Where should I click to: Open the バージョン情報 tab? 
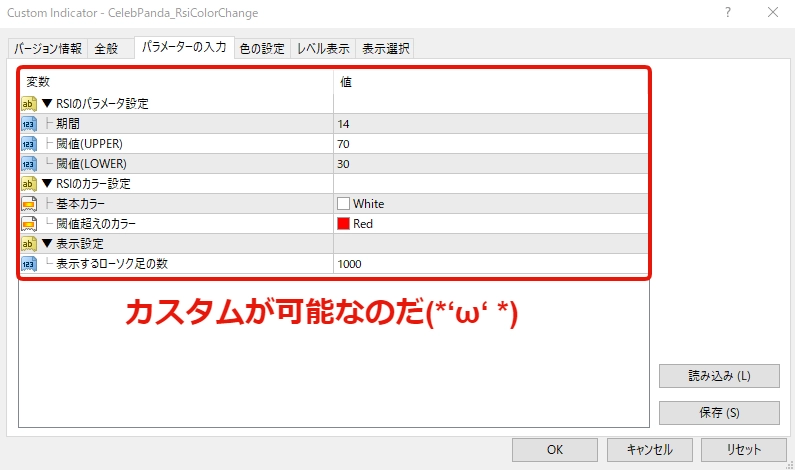tap(48, 49)
